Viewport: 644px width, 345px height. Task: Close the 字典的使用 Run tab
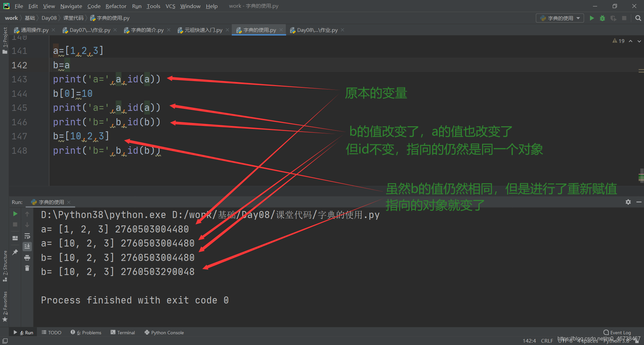click(x=69, y=202)
